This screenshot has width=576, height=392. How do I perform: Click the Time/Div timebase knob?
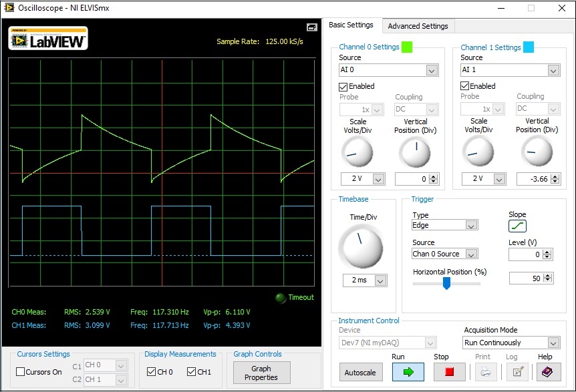[362, 246]
